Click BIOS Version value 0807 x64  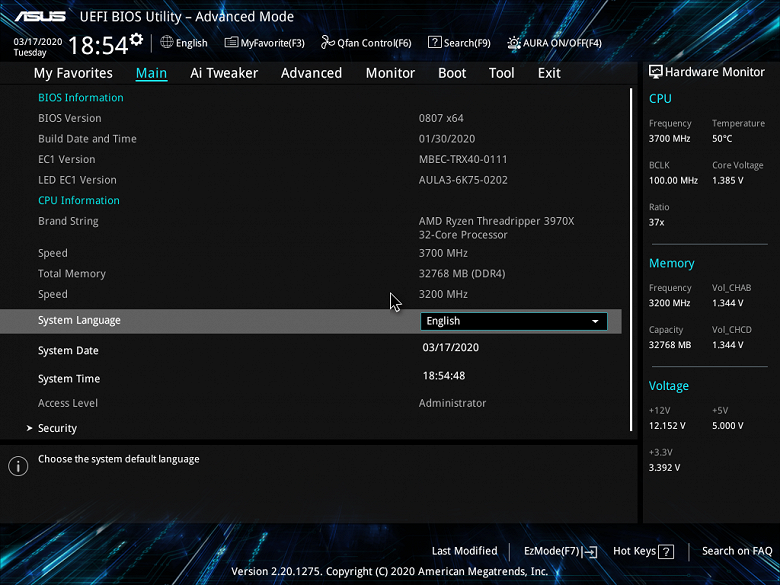click(441, 118)
